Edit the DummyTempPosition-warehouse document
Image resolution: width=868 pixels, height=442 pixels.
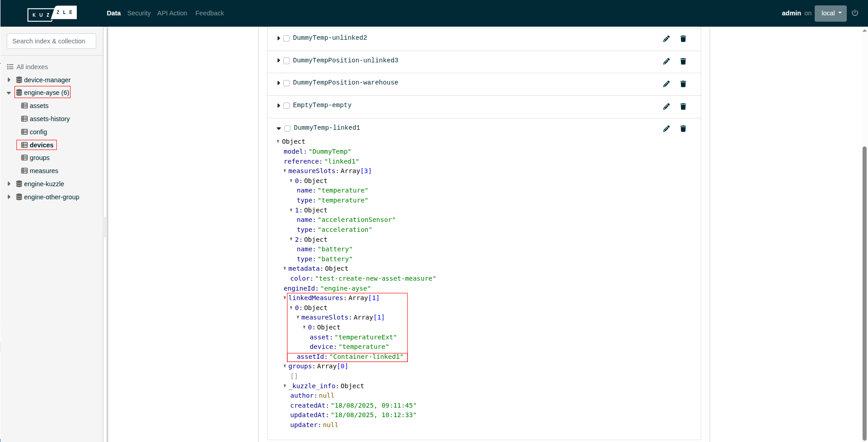tap(666, 84)
